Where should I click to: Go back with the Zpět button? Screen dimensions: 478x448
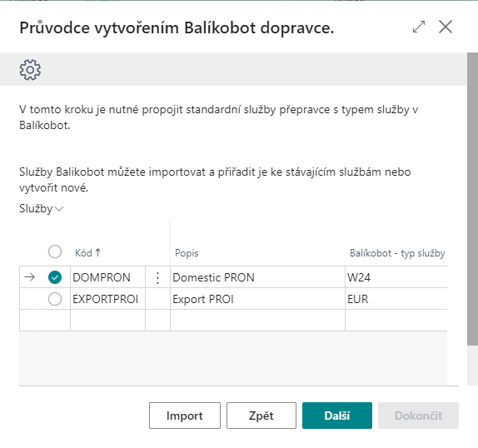261,416
